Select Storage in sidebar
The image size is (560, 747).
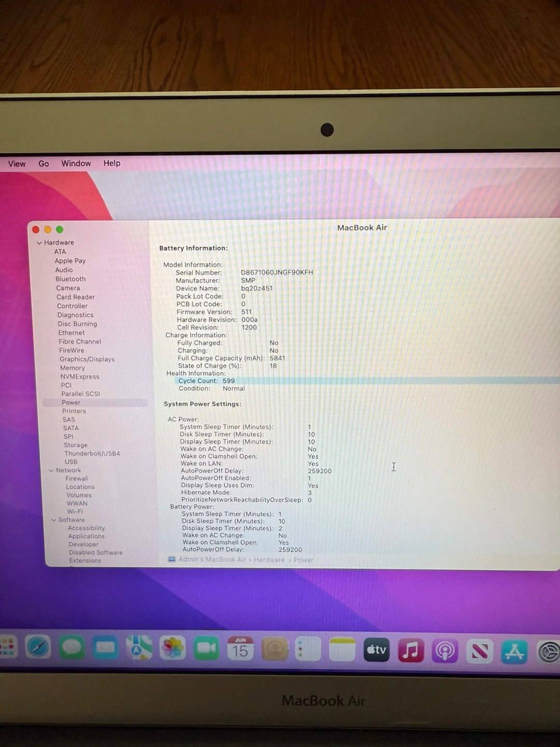(75, 445)
